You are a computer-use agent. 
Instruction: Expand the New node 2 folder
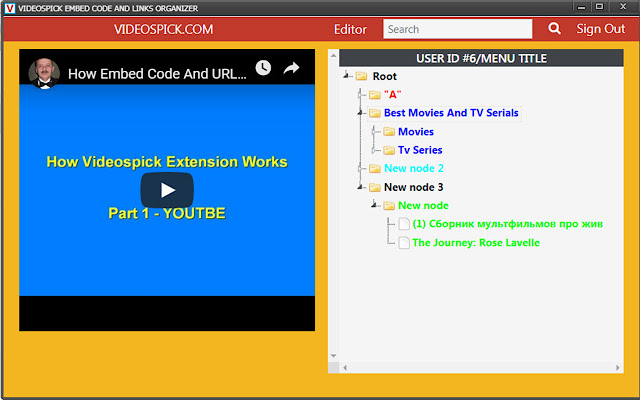click(360, 169)
